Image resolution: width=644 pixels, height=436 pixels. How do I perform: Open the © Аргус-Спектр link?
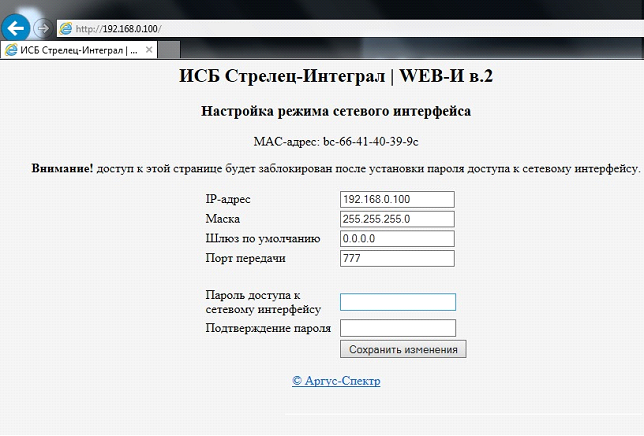click(x=336, y=381)
